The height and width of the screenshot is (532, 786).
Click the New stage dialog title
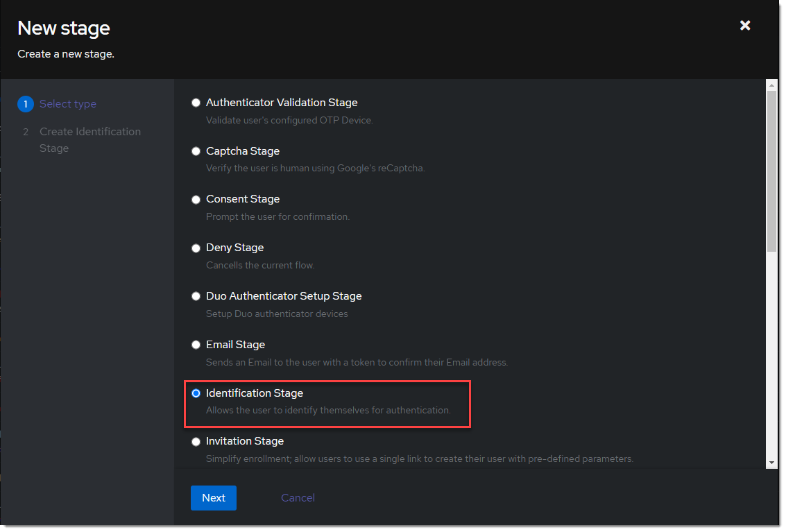pyautogui.click(x=63, y=28)
